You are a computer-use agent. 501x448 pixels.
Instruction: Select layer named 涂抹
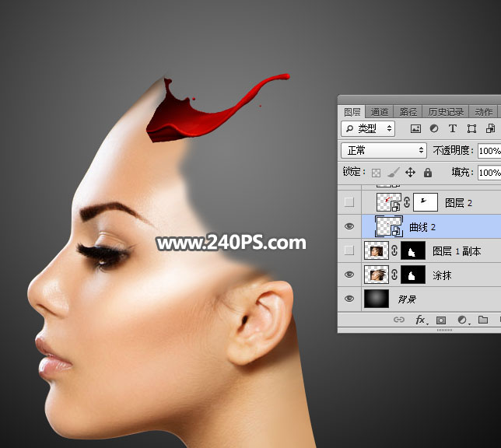tap(442, 275)
